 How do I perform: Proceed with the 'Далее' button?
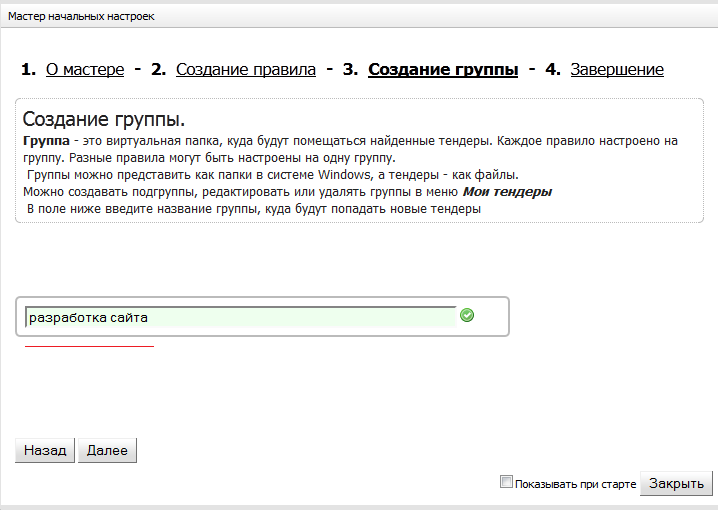107,450
